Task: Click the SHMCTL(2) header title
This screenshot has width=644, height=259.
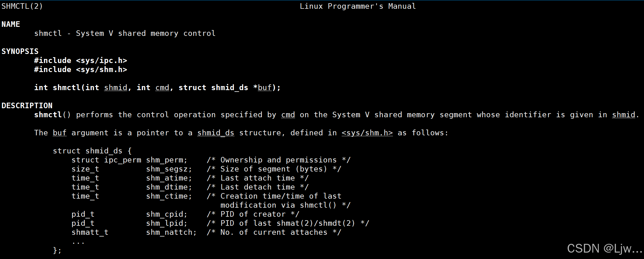Action: (x=22, y=6)
